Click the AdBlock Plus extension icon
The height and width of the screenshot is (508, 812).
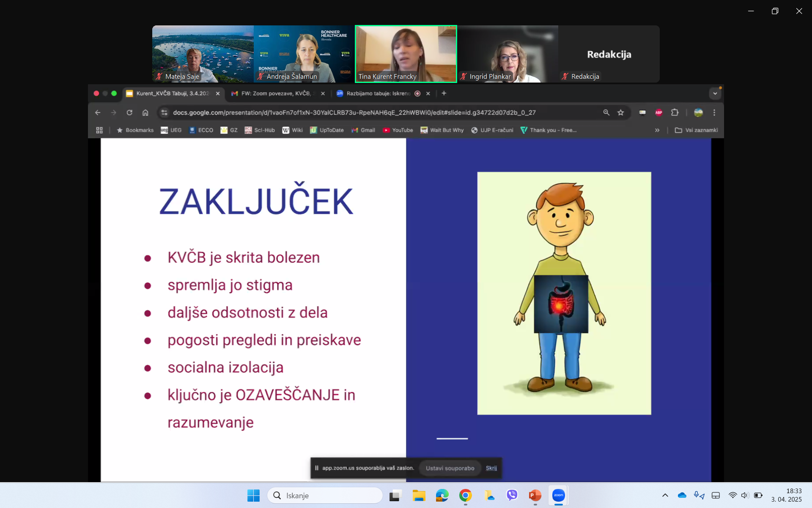658,113
